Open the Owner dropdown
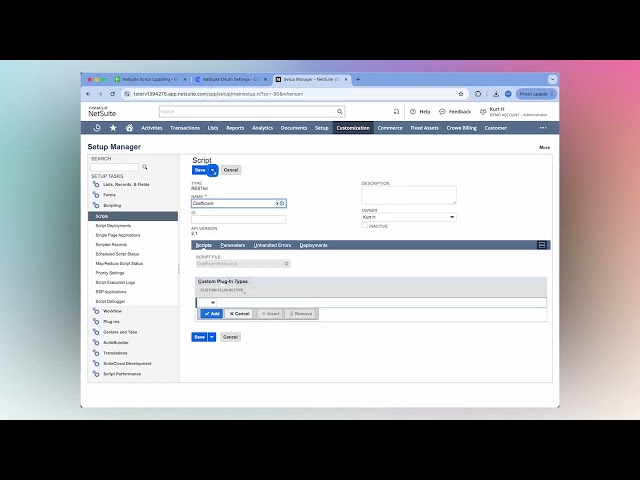This screenshot has height=480, width=640. (452, 217)
